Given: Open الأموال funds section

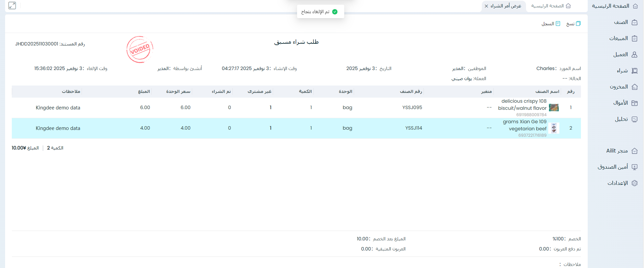Looking at the screenshot, I should tap(625, 103).
